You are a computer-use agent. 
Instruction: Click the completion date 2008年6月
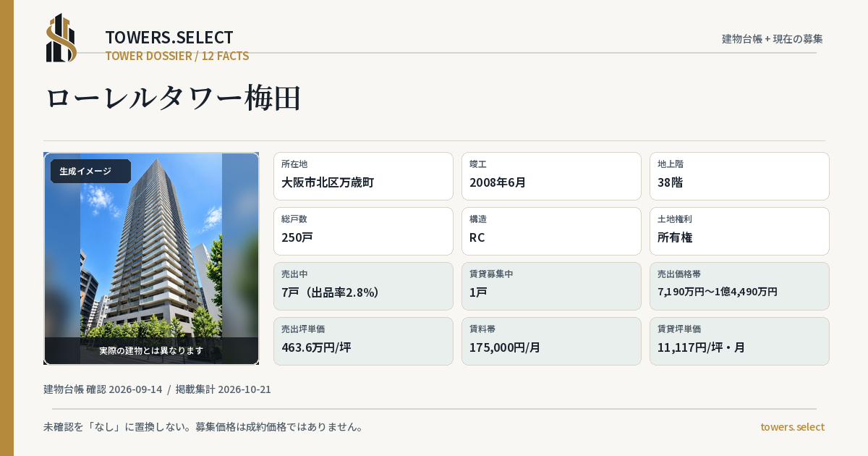click(x=498, y=182)
